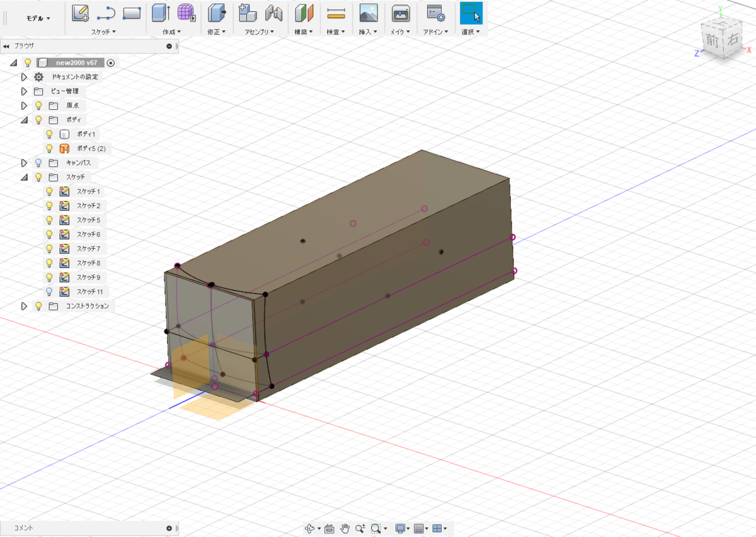This screenshot has width=756, height=537.
Task: Toggle visibility bulb of スケッチ 5
Action: coord(49,220)
